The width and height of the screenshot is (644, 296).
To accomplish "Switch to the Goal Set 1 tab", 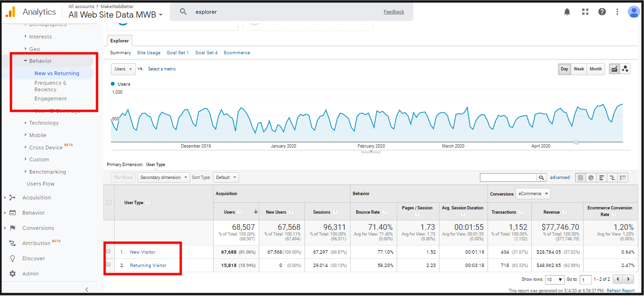I will click(x=177, y=53).
